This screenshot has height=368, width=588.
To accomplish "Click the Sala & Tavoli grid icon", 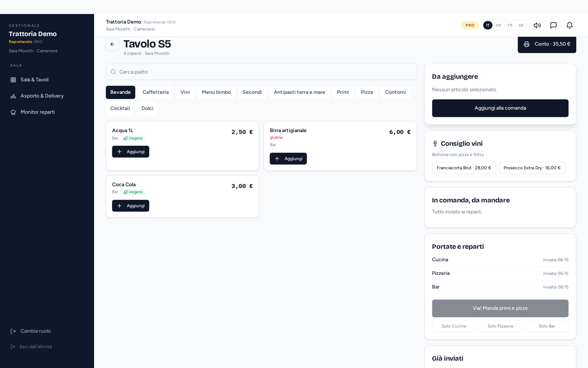I will [13, 80].
